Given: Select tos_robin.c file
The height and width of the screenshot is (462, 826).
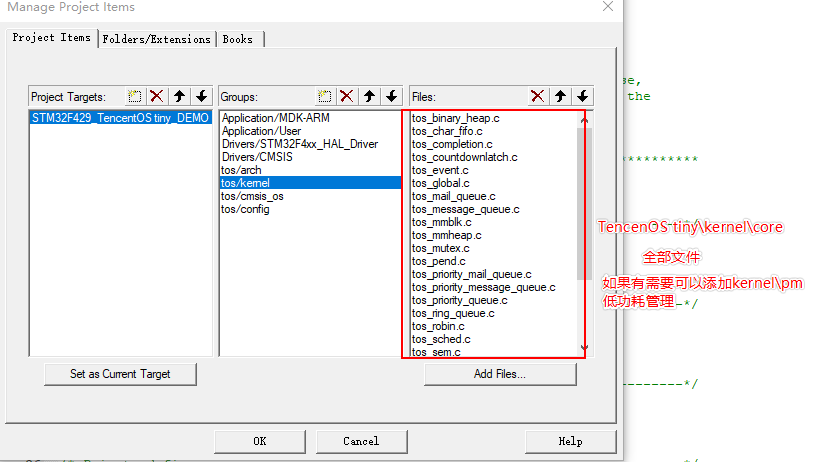Looking at the screenshot, I should click(x=438, y=326).
